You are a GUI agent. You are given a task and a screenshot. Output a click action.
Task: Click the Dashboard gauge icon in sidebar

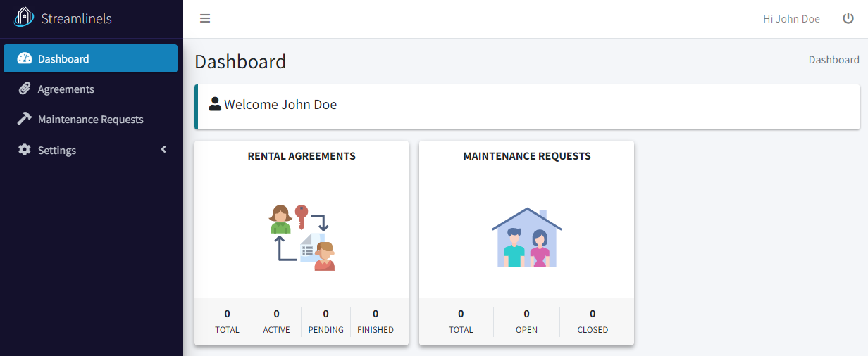point(25,58)
